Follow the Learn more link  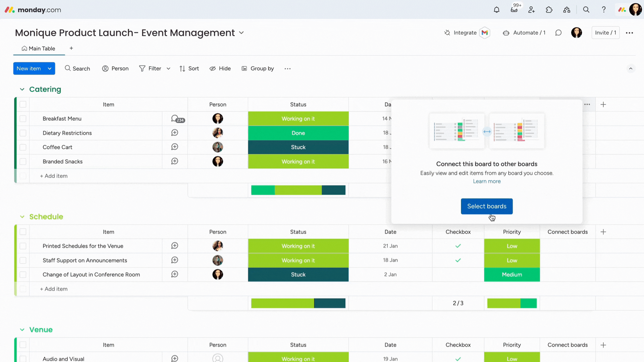pyautogui.click(x=487, y=181)
